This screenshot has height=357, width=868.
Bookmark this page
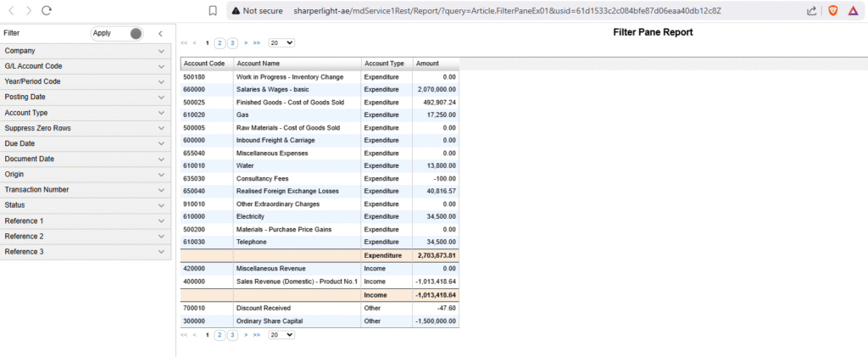click(x=213, y=10)
